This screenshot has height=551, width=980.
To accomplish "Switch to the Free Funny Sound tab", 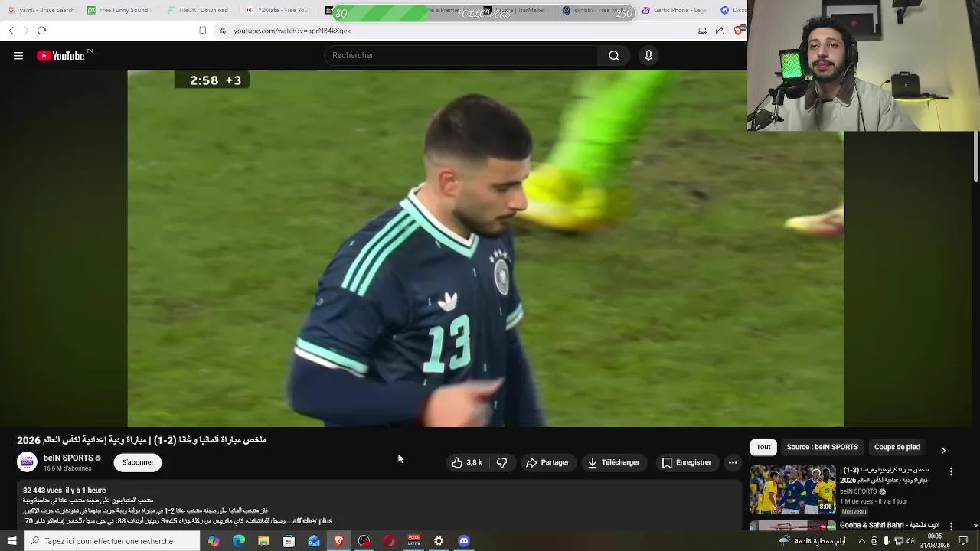I will click(x=120, y=10).
